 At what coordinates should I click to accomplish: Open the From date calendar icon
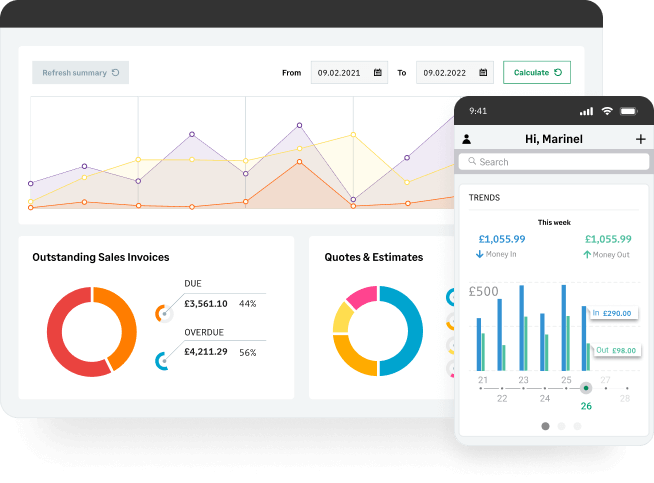[x=377, y=73]
